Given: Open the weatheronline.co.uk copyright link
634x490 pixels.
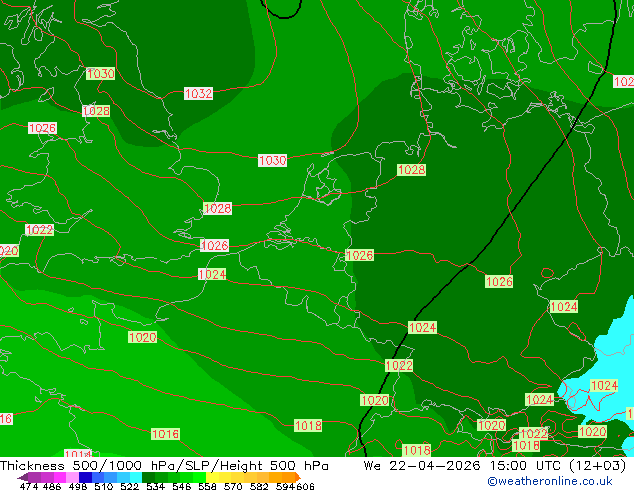Looking at the screenshot, I should (x=550, y=481).
